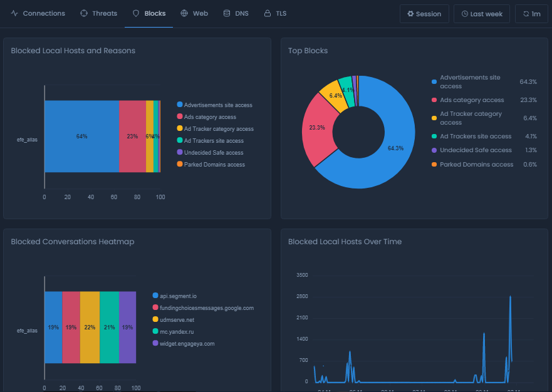Open the TLS tab

click(275, 13)
